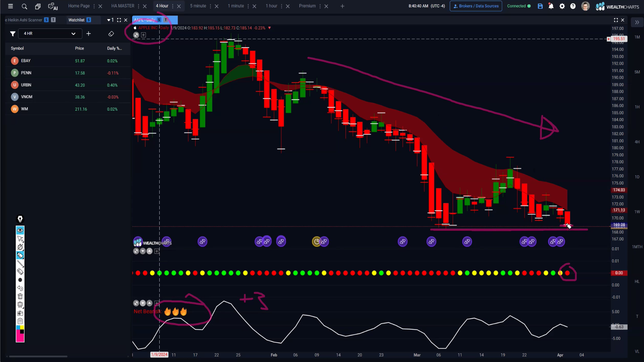Select the cursor pointer tool in drawing toolbar
Image resolution: width=644 pixels, height=362 pixels.
20,239
